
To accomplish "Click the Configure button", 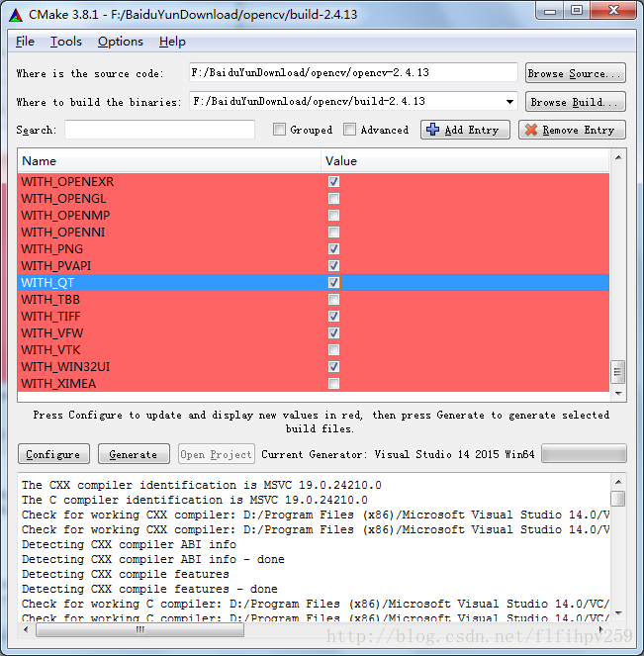I will (x=53, y=454).
